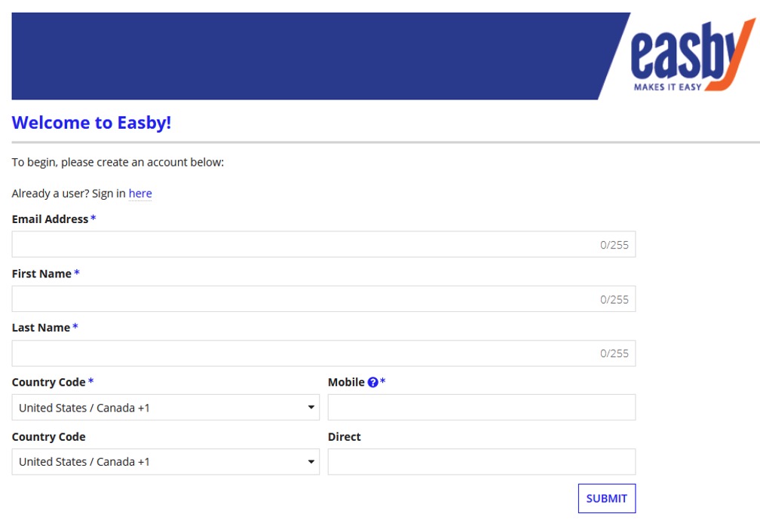
Task: Click the "Email Address" label
Action: [50, 219]
